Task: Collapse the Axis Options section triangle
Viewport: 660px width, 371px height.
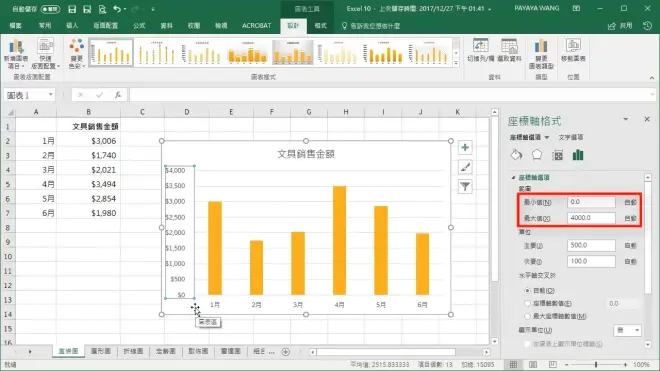Action: click(x=513, y=178)
